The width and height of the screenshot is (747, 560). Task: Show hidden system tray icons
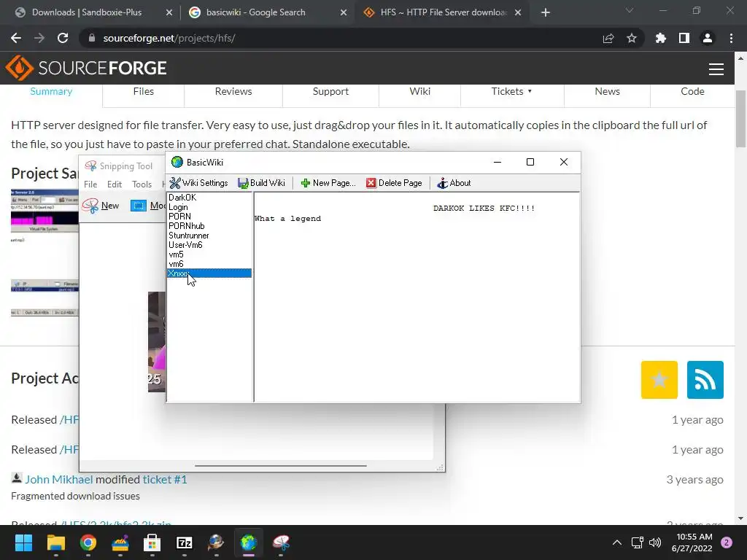[x=617, y=542]
